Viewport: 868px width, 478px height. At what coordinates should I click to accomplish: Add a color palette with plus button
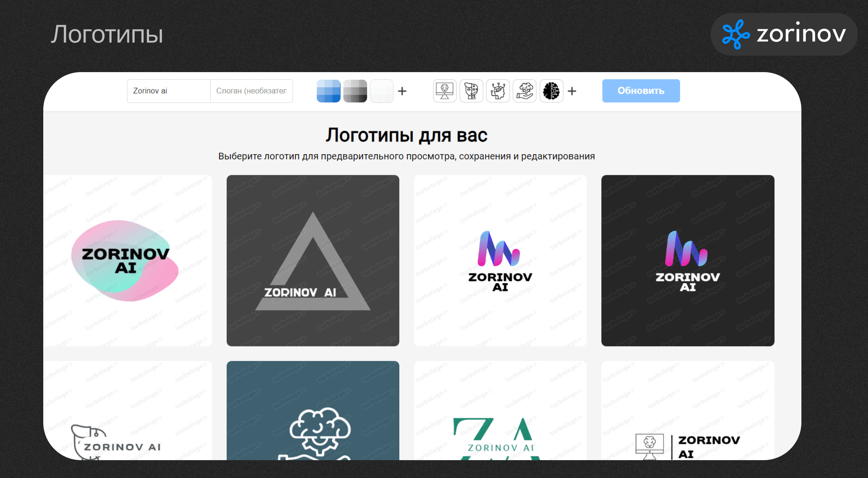click(402, 91)
